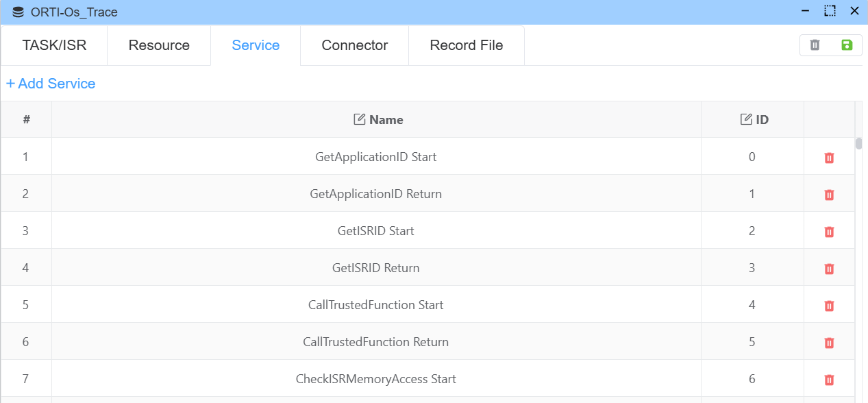The height and width of the screenshot is (403, 868).
Task: Delete the CallTrustedFunction Return row
Action: (x=829, y=343)
